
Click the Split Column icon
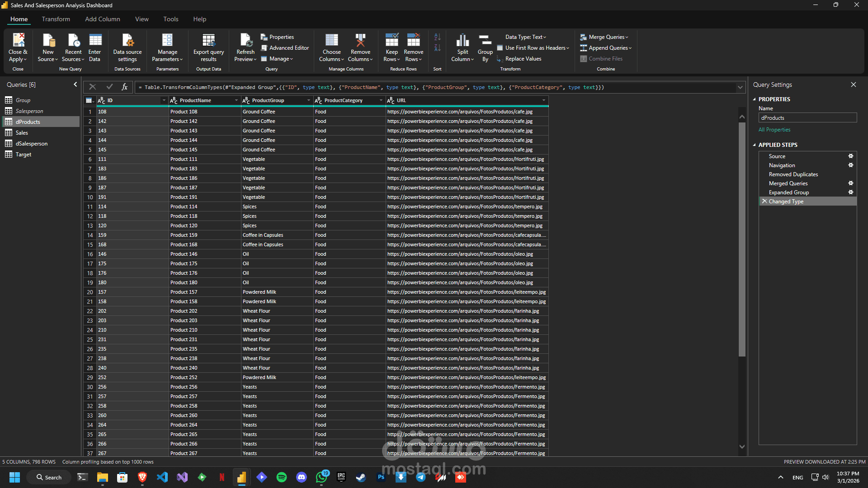[462, 40]
